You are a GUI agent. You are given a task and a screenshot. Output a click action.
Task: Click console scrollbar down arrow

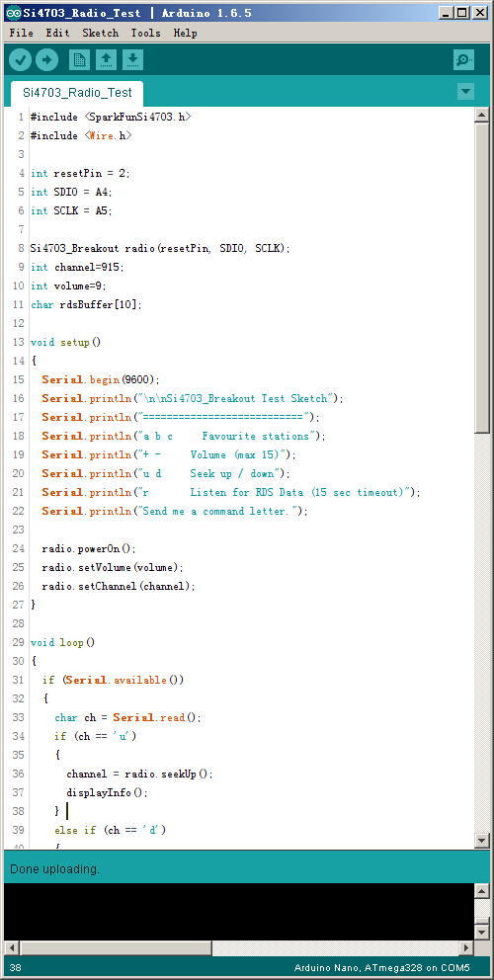point(481,932)
